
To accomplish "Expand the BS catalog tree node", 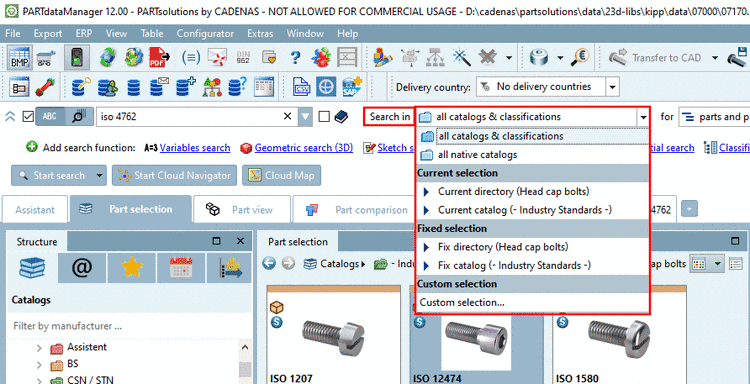I will [39, 365].
